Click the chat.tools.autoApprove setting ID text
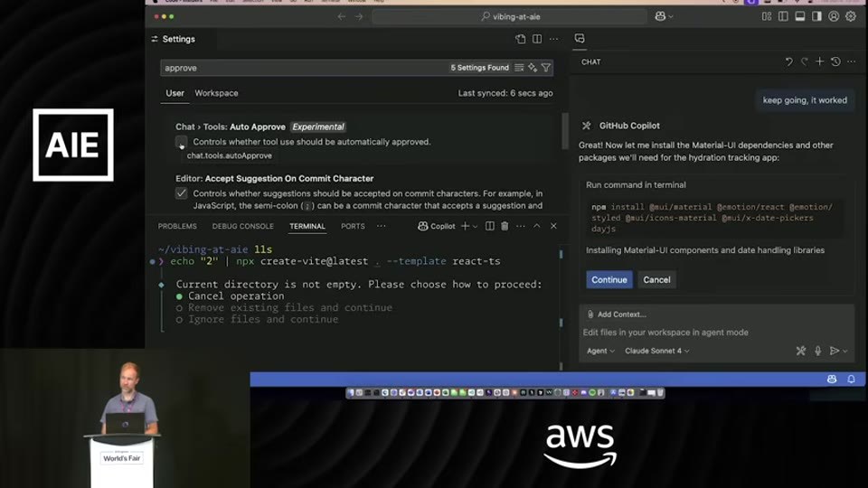Viewport: 868px width, 488px height. point(229,156)
